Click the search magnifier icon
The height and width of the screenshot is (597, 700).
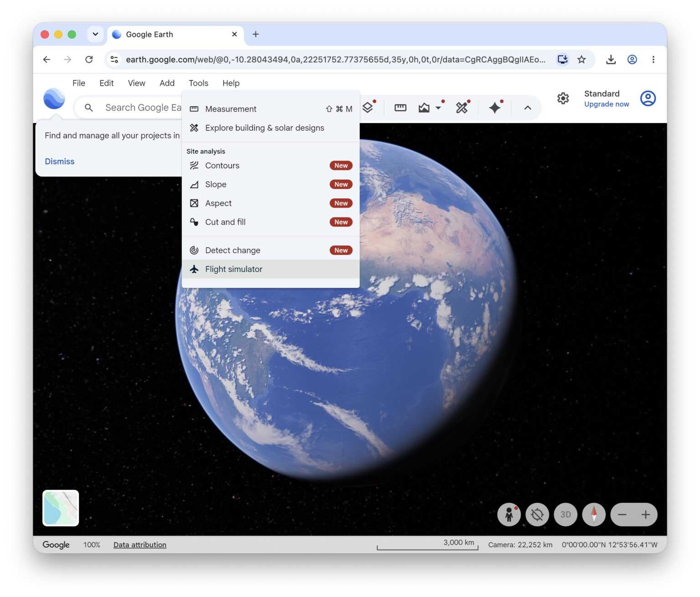pyautogui.click(x=89, y=107)
